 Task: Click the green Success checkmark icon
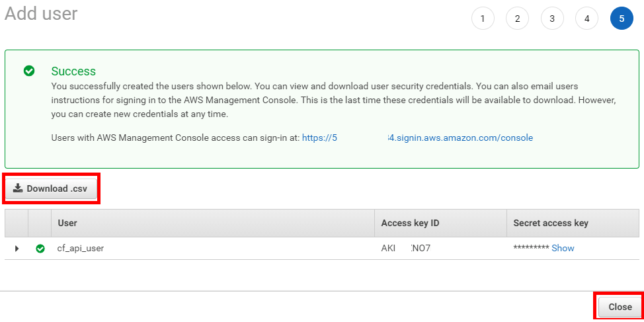[29, 71]
